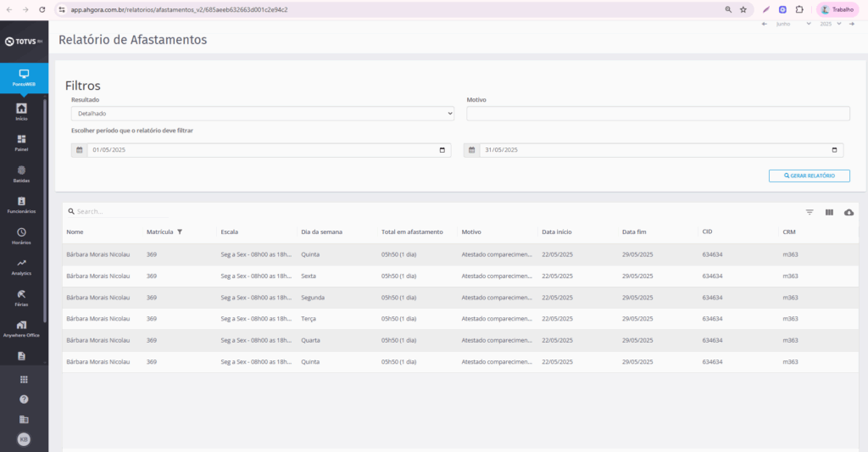868x452 pixels.
Task: Open the Batidas sidebar icon
Action: pos(21,173)
